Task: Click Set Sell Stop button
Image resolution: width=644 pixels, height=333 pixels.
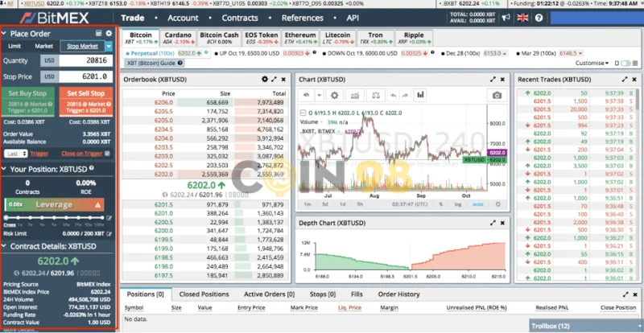Action: point(86,101)
